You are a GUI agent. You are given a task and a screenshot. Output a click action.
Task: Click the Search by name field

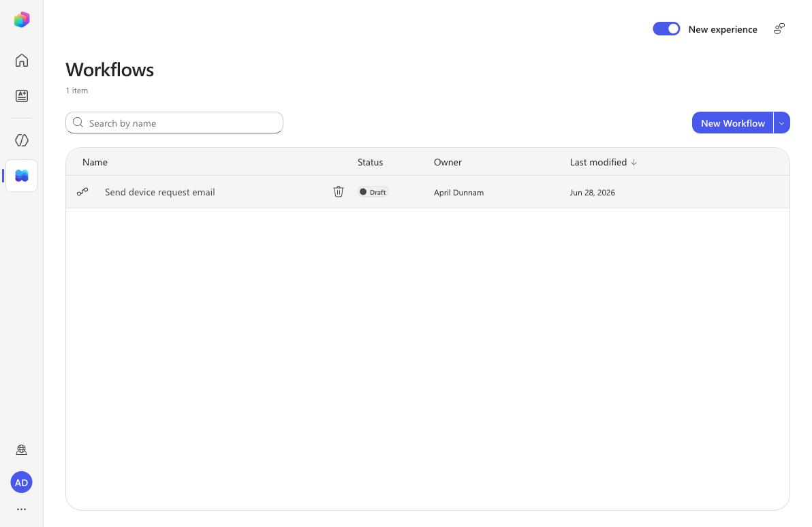click(x=174, y=123)
